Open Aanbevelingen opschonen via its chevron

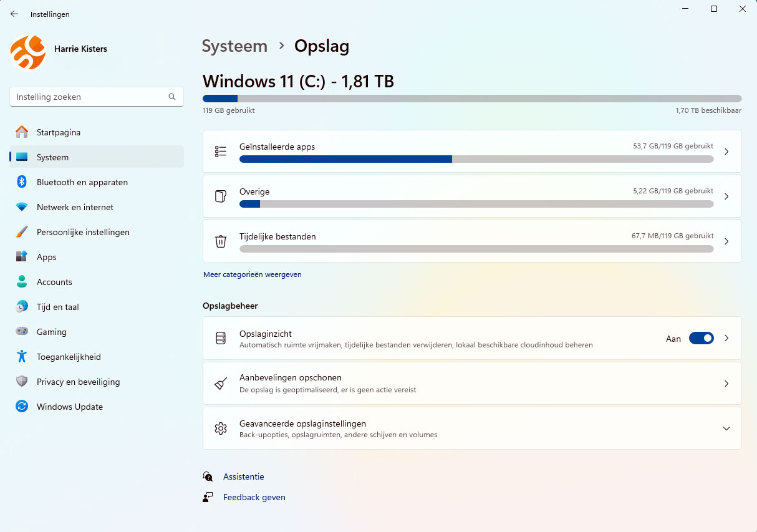pyautogui.click(x=726, y=384)
